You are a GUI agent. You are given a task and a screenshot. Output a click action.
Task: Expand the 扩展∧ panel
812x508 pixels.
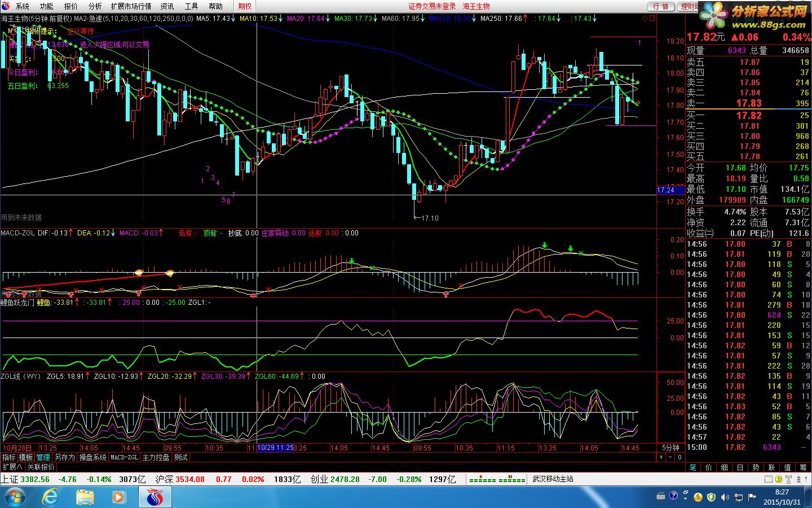(13, 467)
